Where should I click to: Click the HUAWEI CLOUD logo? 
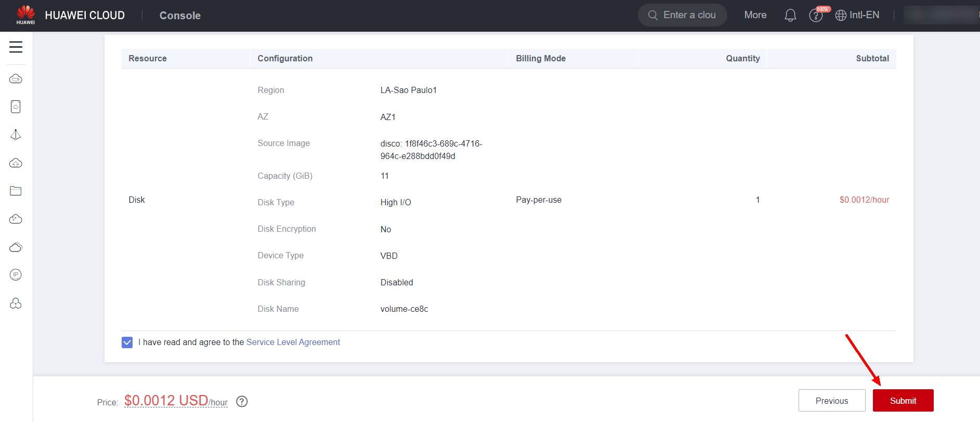[x=71, y=16]
